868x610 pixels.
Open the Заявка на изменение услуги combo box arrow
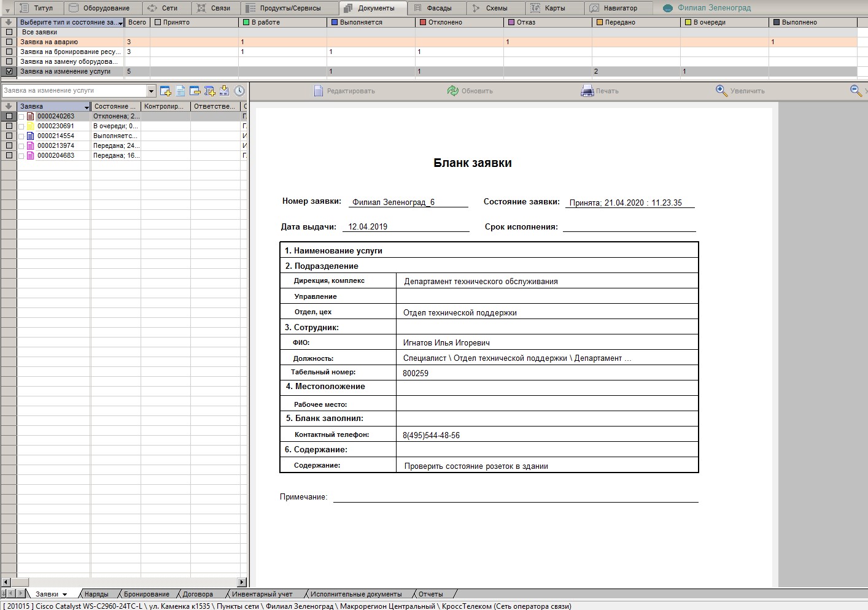(x=151, y=91)
